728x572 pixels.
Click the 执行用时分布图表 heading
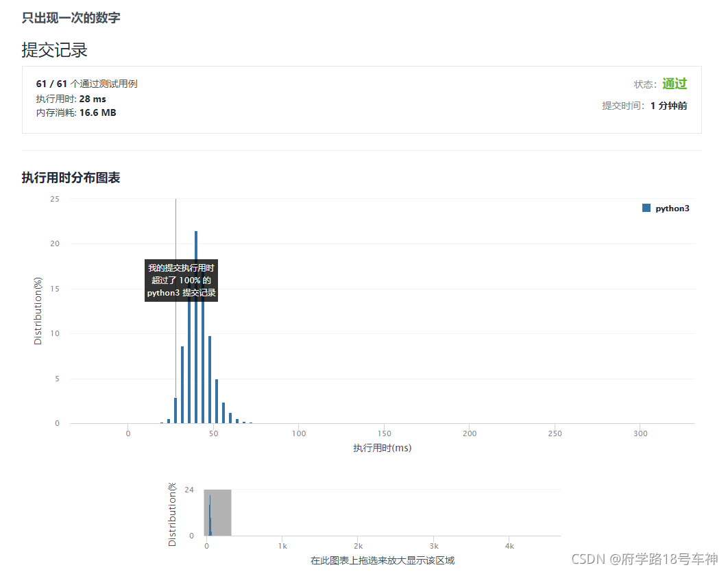pos(71,178)
